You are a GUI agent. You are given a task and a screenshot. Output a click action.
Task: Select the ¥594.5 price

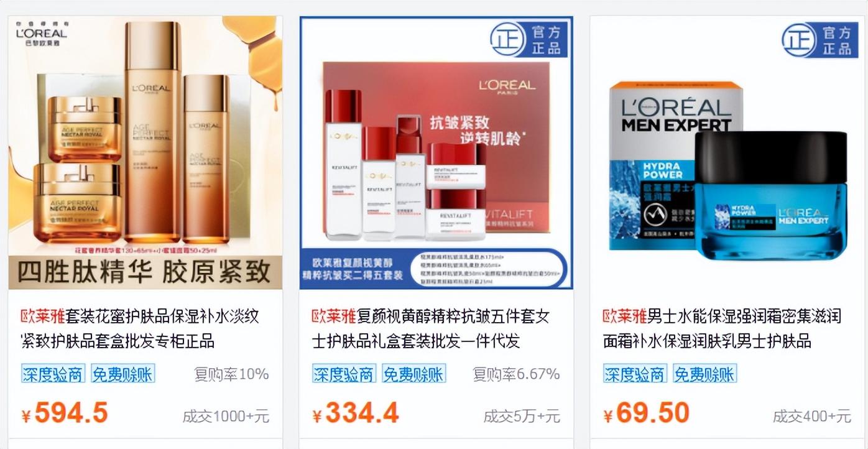point(65,413)
